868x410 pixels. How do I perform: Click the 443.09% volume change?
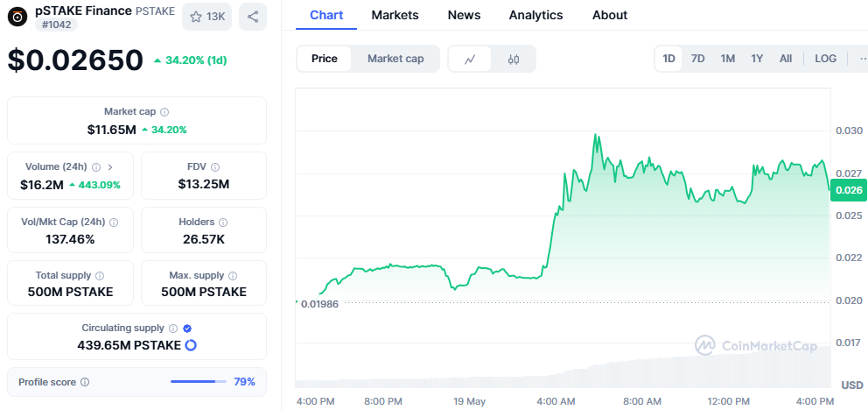(x=94, y=185)
